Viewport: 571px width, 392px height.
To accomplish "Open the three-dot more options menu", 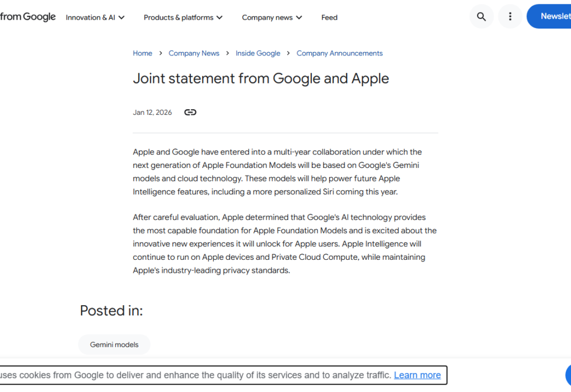I will click(x=510, y=16).
